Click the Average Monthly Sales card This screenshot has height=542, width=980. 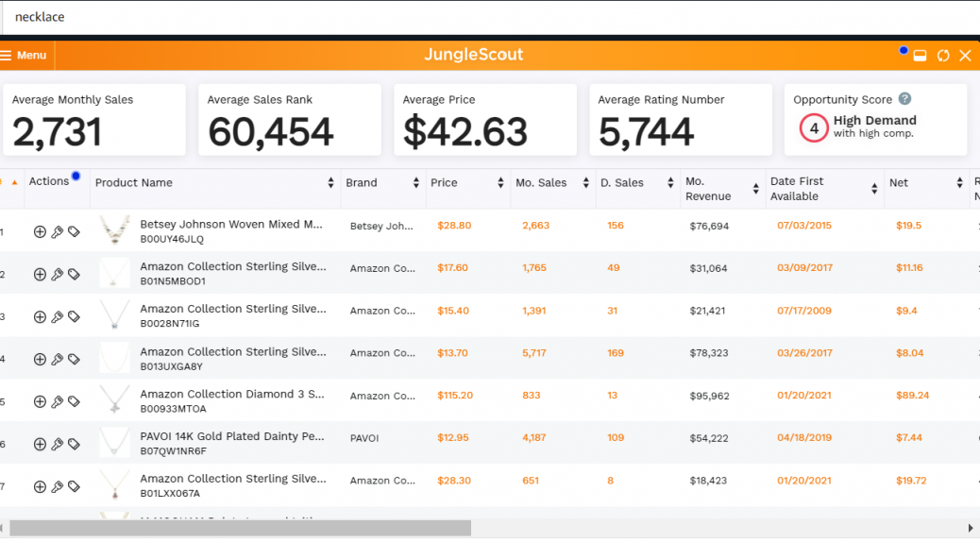pyautogui.click(x=94, y=119)
